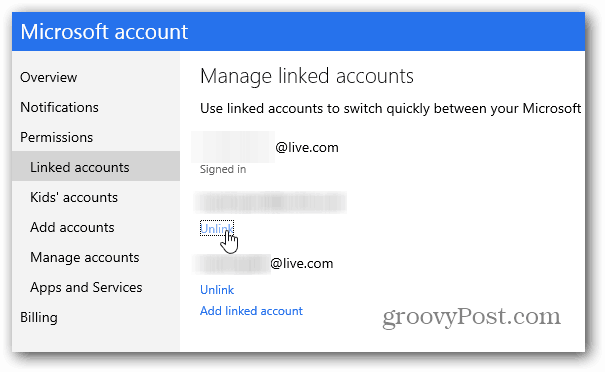The height and width of the screenshot is (372, 605).
Task: Open Apps and Services
Action: tap(86, 287)
